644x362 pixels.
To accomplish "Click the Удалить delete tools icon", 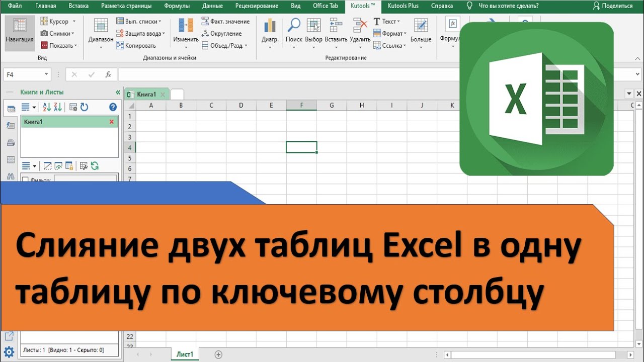I will pyautogui.click(x=360, y=26).
